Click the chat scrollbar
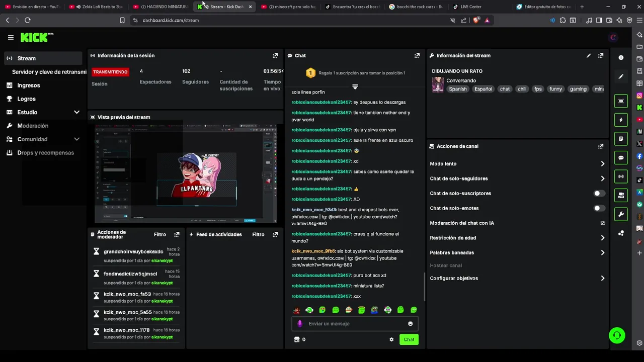Image resolution: width=644 pixels, height=362 pixels. point(424,287)
